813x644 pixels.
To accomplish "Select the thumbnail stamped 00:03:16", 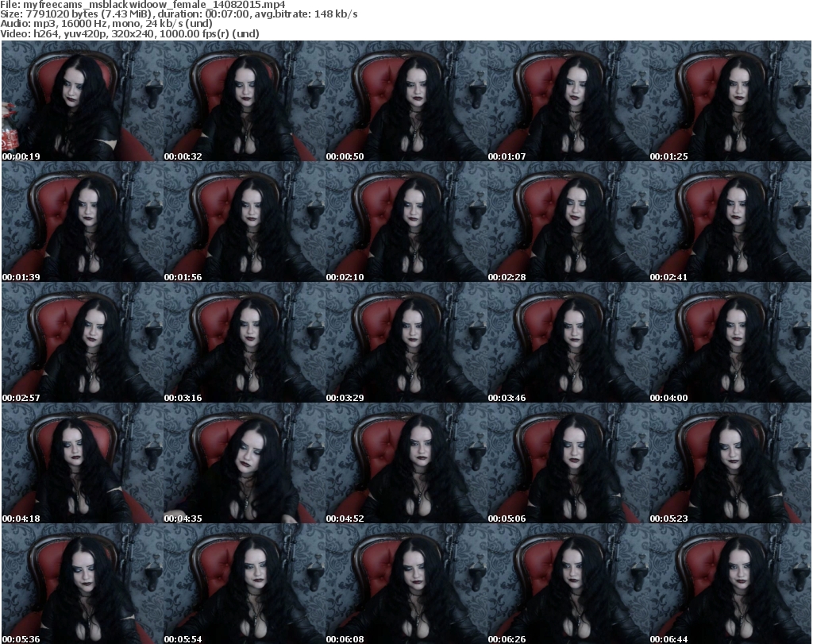I will tap(245, 342).
